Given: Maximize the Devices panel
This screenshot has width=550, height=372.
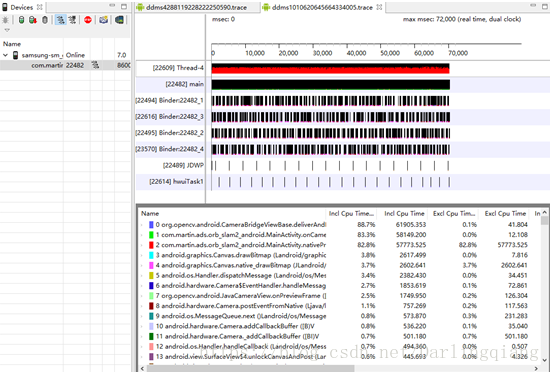Looking at the screenshot, I should pyautogui.click(x=124, y=6).
